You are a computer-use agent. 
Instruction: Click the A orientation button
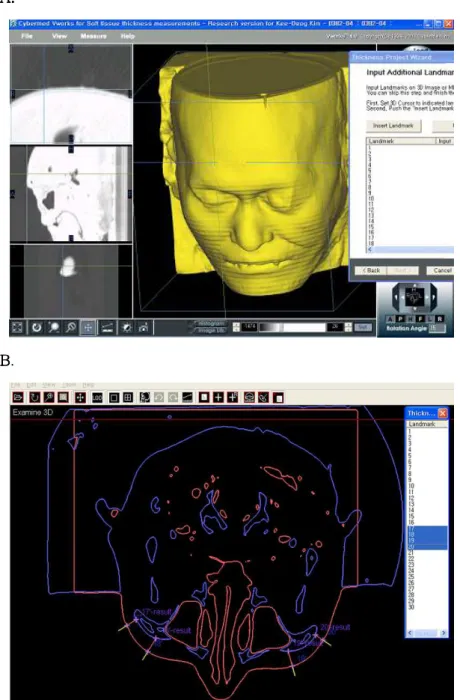tap(390, 319)
